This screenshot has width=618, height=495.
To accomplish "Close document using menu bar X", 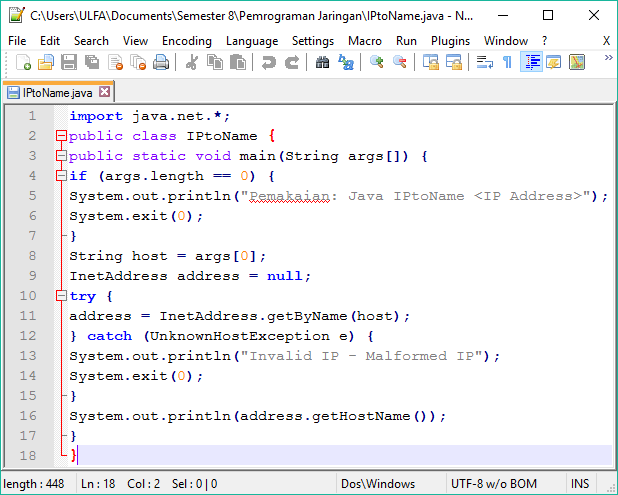I will pos(606,41).
